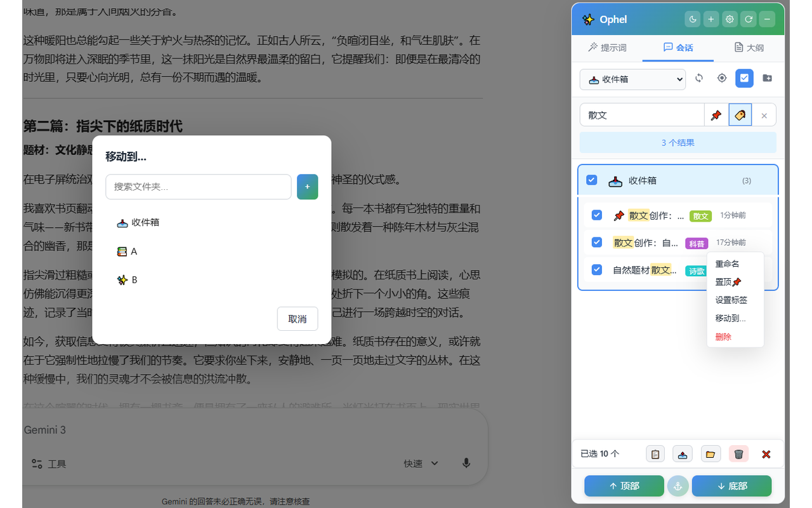This screenshot has width=812, height=508.
Task: Click the refresh icon next to inbox dropdown
Action: coord(699,78)
